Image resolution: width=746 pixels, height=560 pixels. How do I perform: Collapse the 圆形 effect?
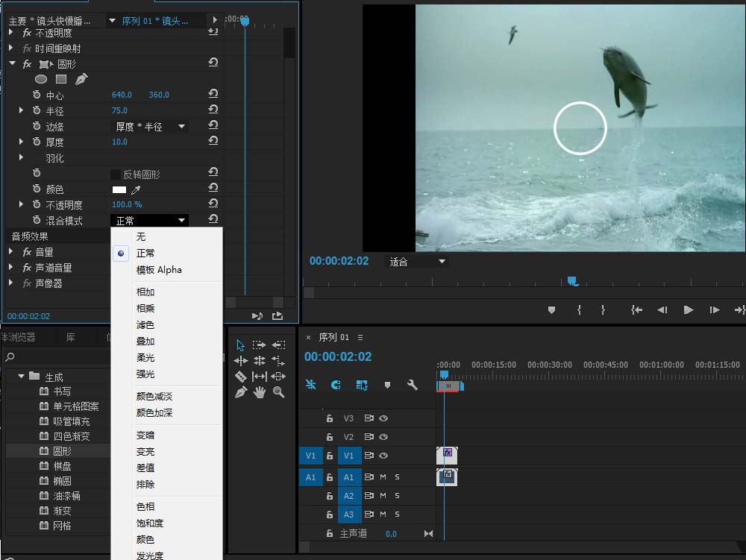(13, 63)
